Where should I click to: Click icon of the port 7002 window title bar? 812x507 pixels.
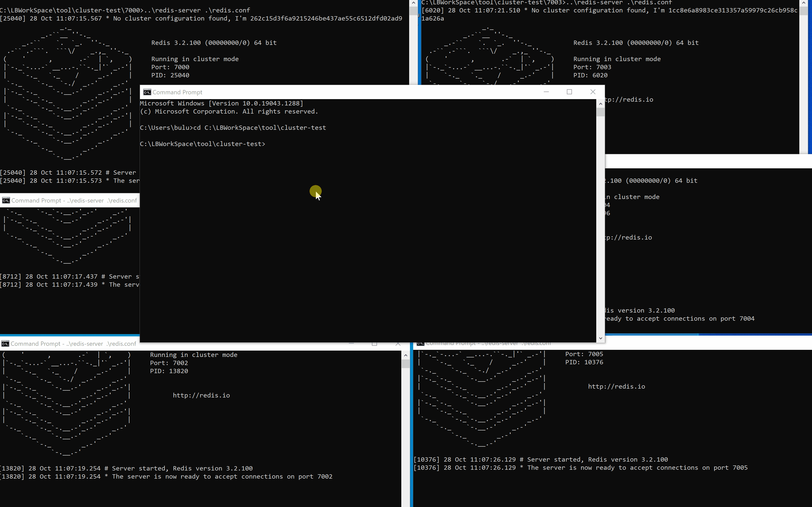click(5, 344)
